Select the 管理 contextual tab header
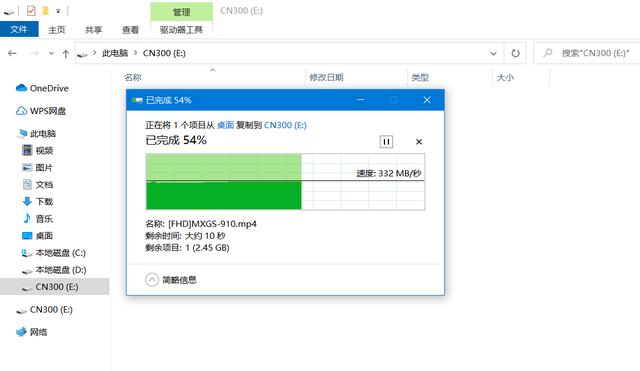 [181, 12]
